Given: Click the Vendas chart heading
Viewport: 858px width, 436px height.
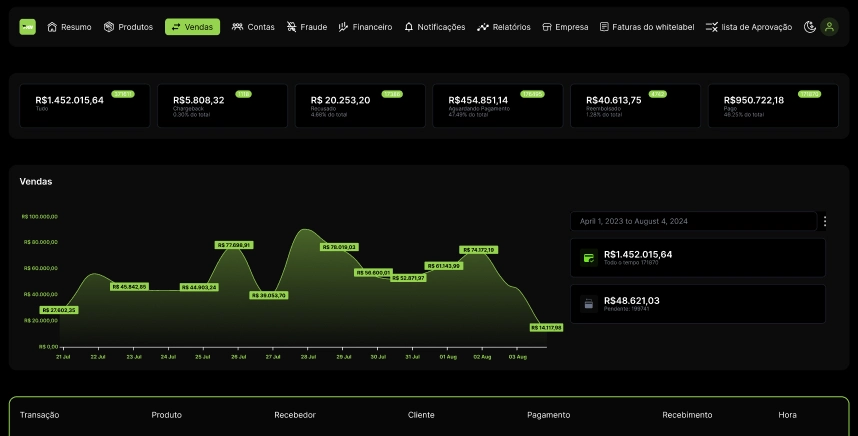Looking at the screenshot, I should (36, 182).
